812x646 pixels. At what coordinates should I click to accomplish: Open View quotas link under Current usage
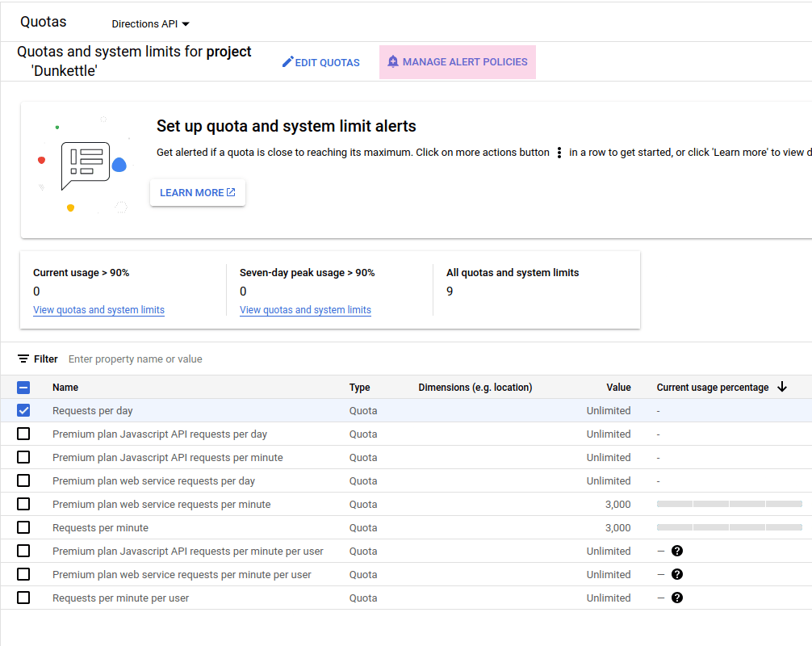tap(98, 310)
